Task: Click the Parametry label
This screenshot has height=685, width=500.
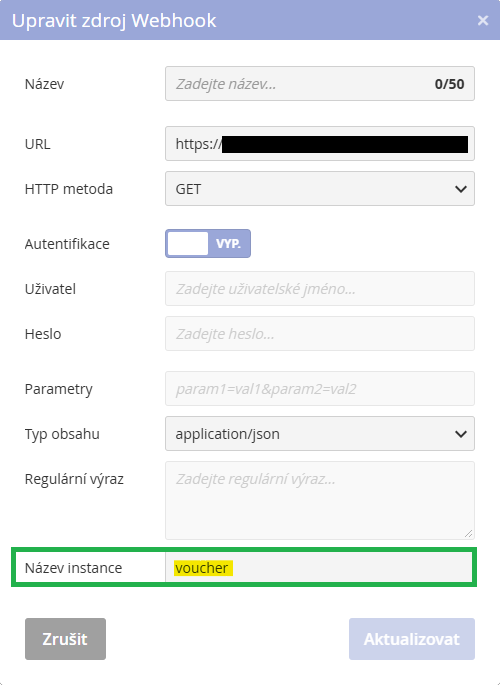Action: (x=59, y=389)
